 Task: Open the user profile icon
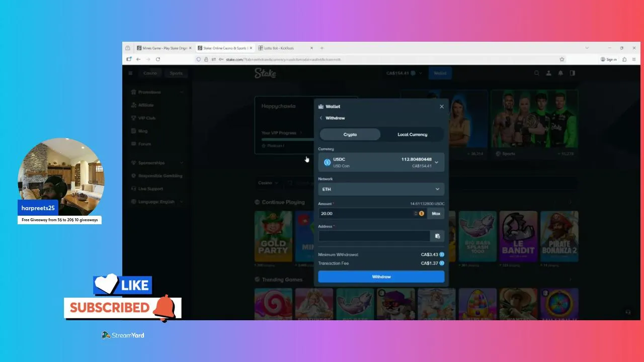pyautogui.click(x=549, y=73)
